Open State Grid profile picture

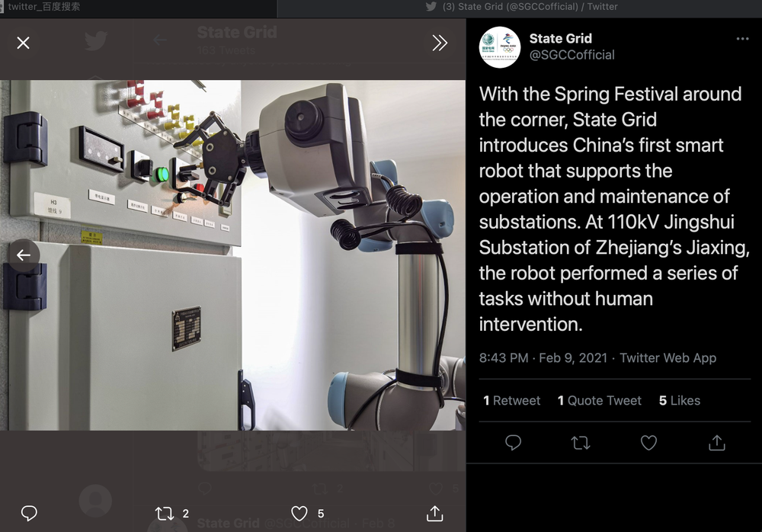500,46
